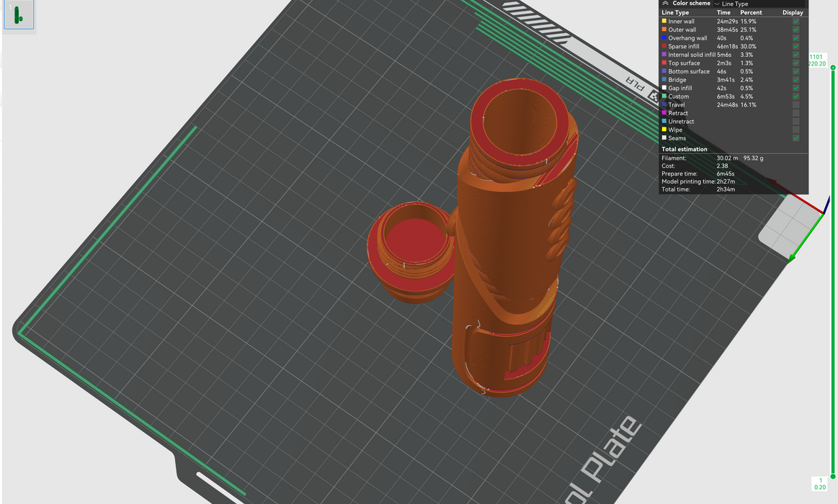Click the bottom layer slider handle at 1
The width and height of the screenshot is (838, 504).
point(833,476)
